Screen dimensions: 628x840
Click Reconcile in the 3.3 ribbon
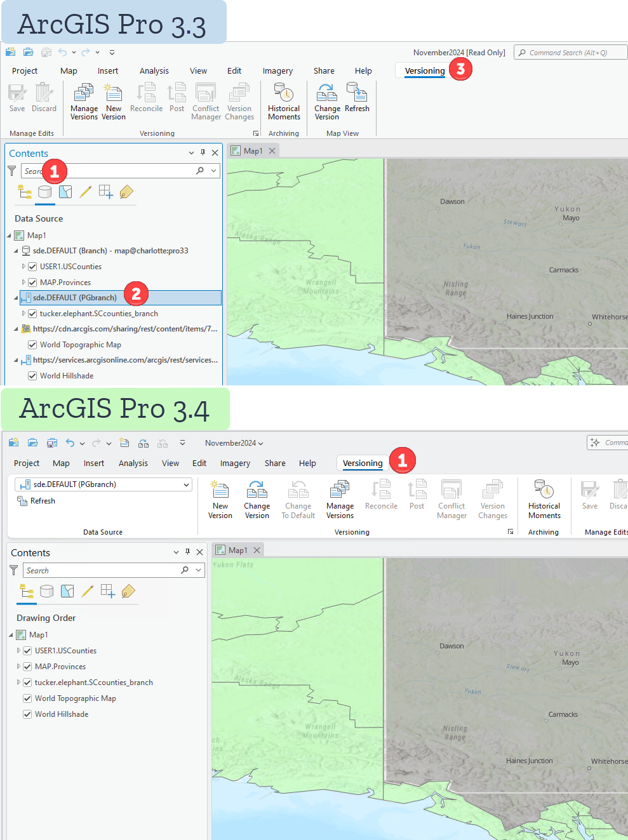(x=146, y=98)
